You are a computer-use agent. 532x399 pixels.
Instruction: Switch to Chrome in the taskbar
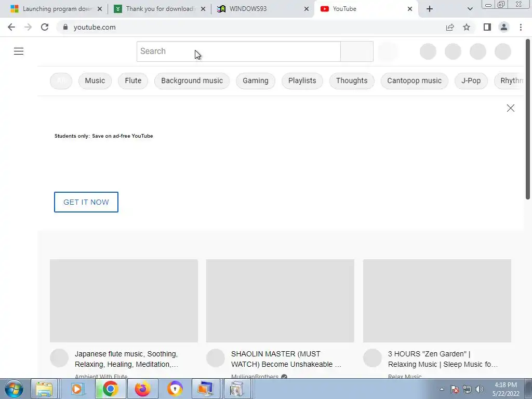click(x=110, y=389)
